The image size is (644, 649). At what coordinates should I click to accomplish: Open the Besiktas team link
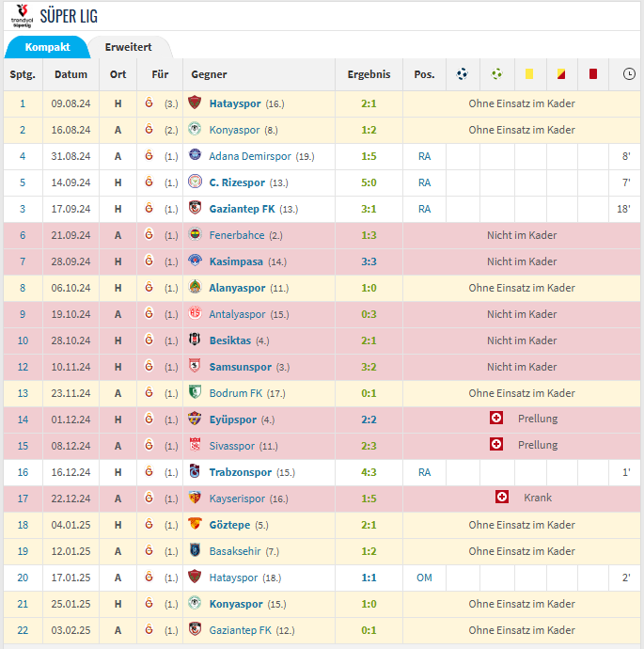(x=230, y=340)
